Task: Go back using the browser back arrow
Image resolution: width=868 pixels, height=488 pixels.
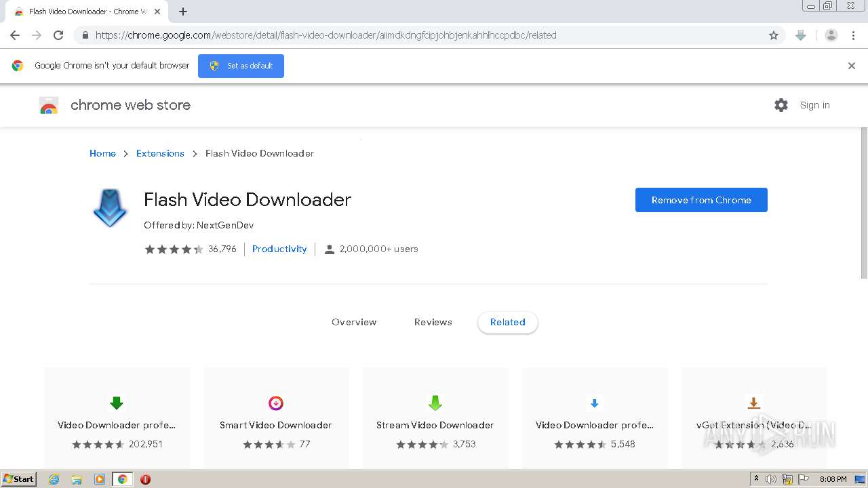Action: tap(15, 35)
